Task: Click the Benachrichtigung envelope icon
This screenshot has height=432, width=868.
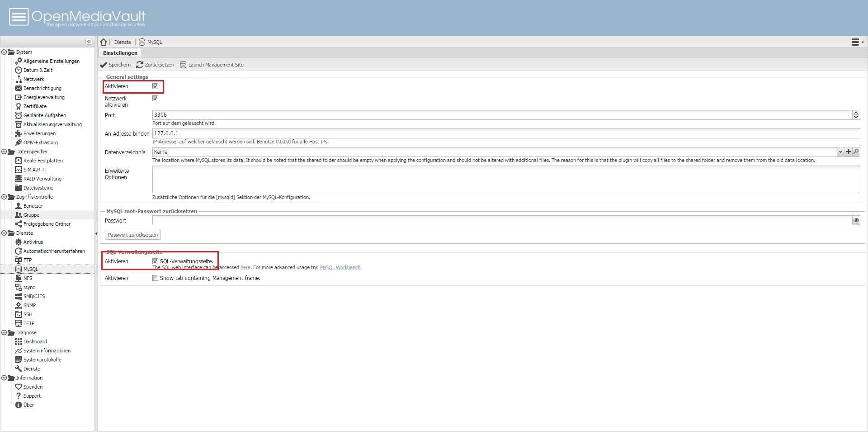Action: pos(19,88)
